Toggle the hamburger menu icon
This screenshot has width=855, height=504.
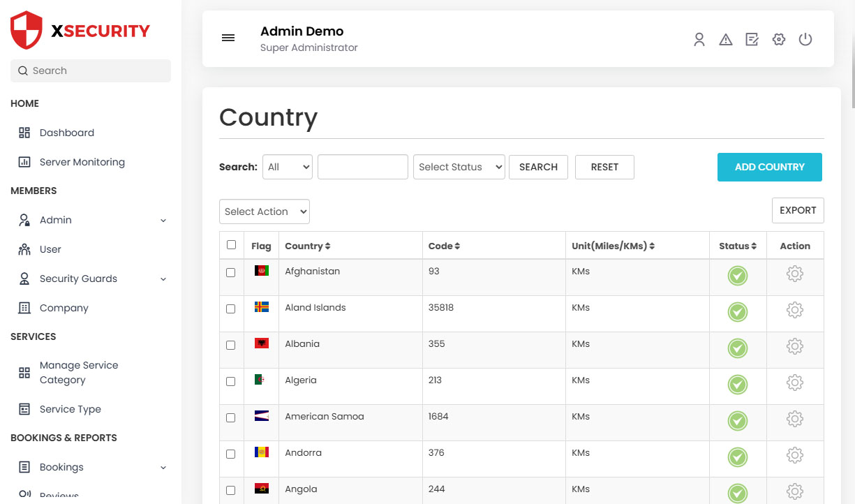click(x=228, y=38)
